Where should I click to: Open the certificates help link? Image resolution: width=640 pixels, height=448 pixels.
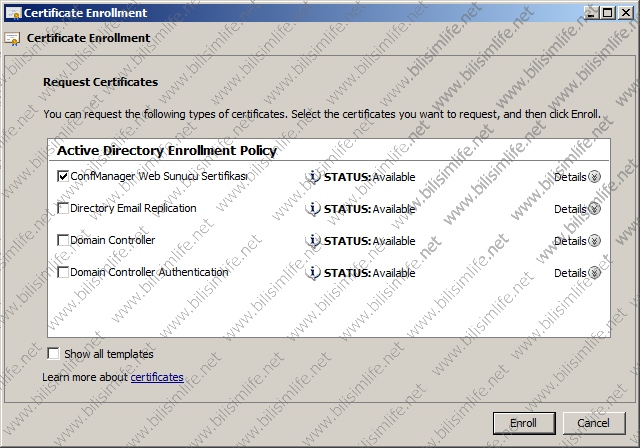tap(157, 377)
